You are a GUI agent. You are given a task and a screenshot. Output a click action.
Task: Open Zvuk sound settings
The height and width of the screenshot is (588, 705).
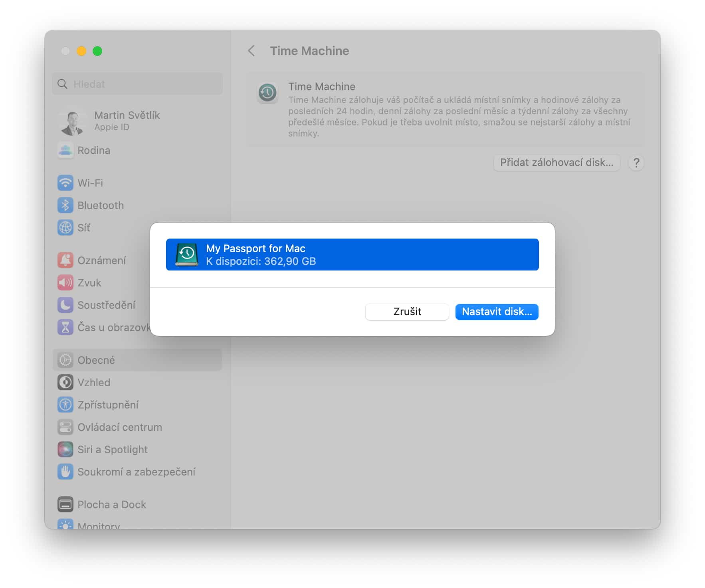coord(101,283)
